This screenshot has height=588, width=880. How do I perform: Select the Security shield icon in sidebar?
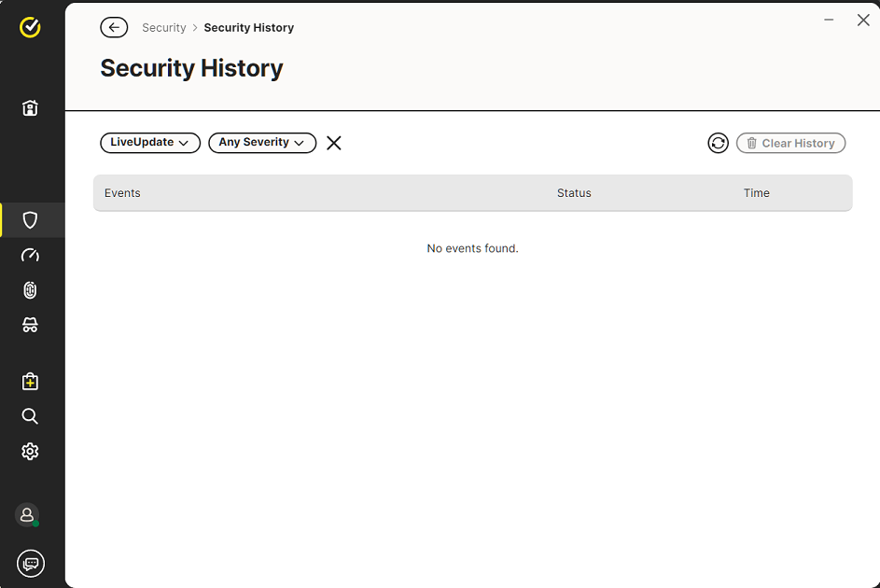click(x=30, y=220)
